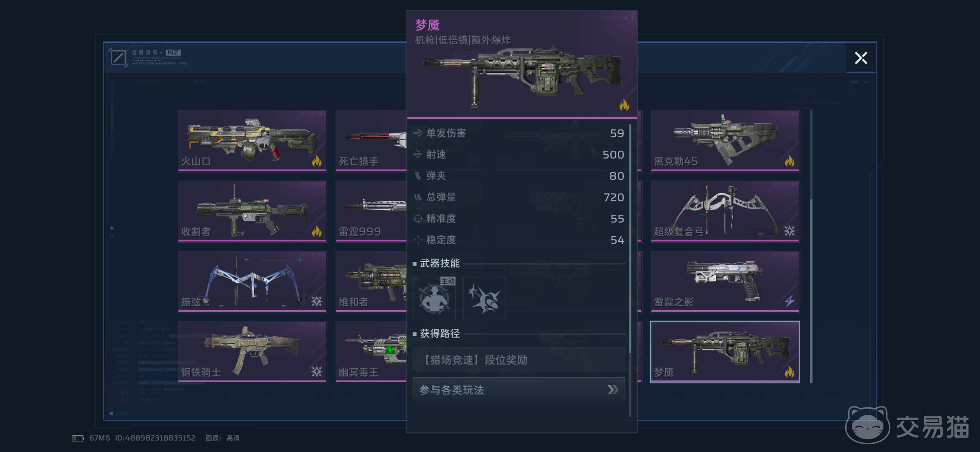Select the 维和者 weapon card
The image size is (980, 452).
(371, 282)
